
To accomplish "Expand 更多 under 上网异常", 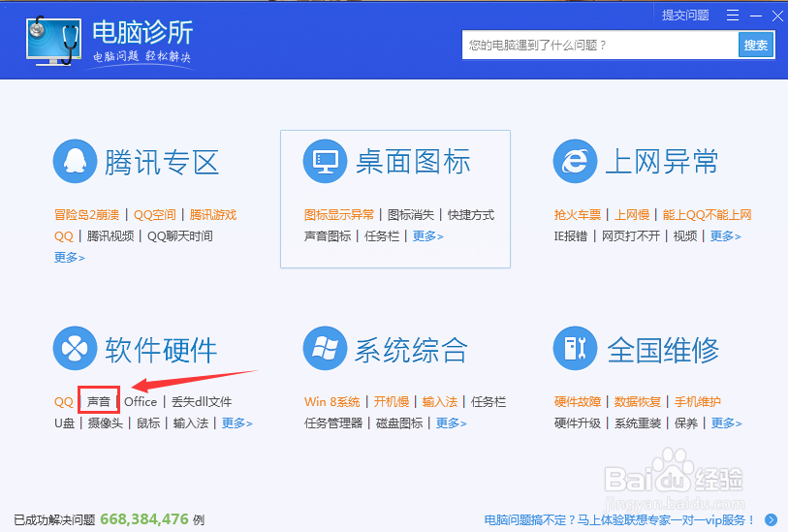I will pos(726,236).
